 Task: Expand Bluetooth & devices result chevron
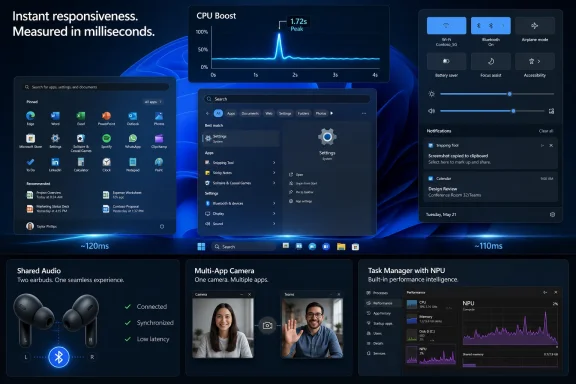pyautogui.click(x=274, y=203)
